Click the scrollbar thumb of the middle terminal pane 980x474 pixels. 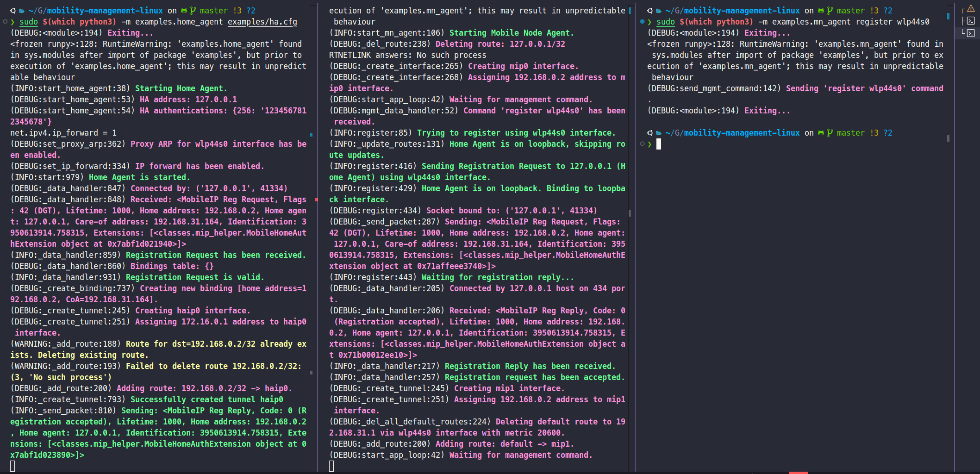pyautogui.click(x=630, y=213)
